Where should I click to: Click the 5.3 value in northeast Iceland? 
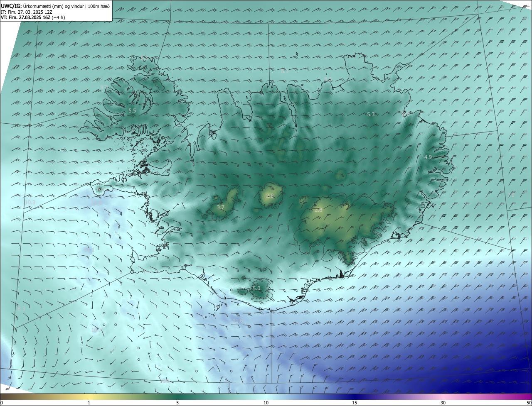(371, 114)
